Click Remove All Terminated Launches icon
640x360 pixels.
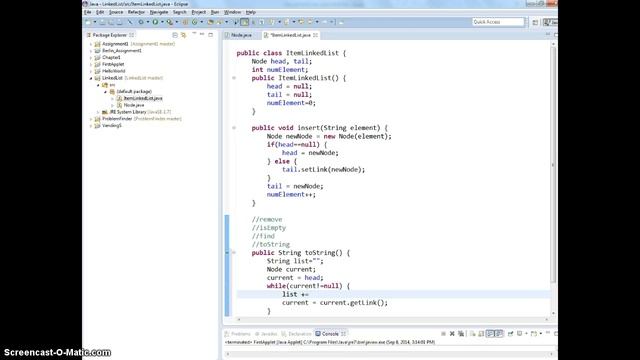click(x=461, y=334)
